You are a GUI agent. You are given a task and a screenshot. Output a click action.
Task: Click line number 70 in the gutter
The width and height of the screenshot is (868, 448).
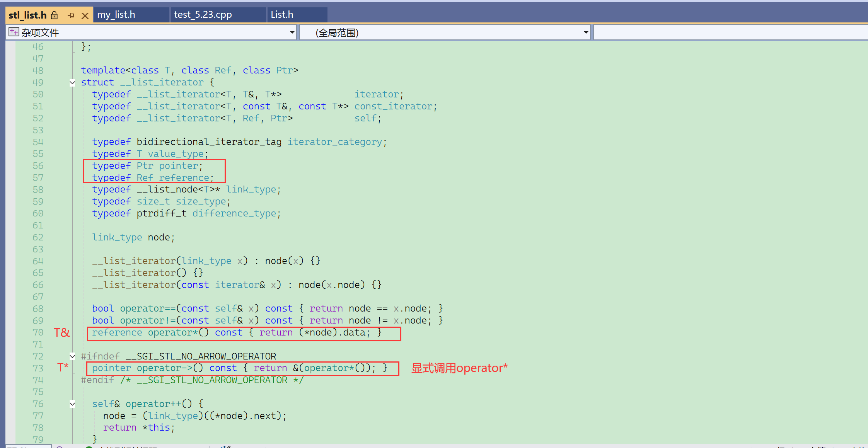(x=38, y=332)
